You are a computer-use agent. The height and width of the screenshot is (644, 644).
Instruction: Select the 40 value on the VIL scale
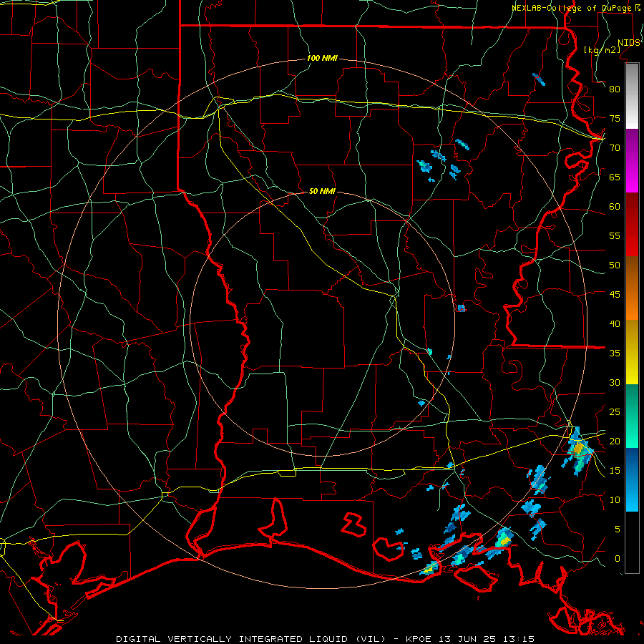615,324
